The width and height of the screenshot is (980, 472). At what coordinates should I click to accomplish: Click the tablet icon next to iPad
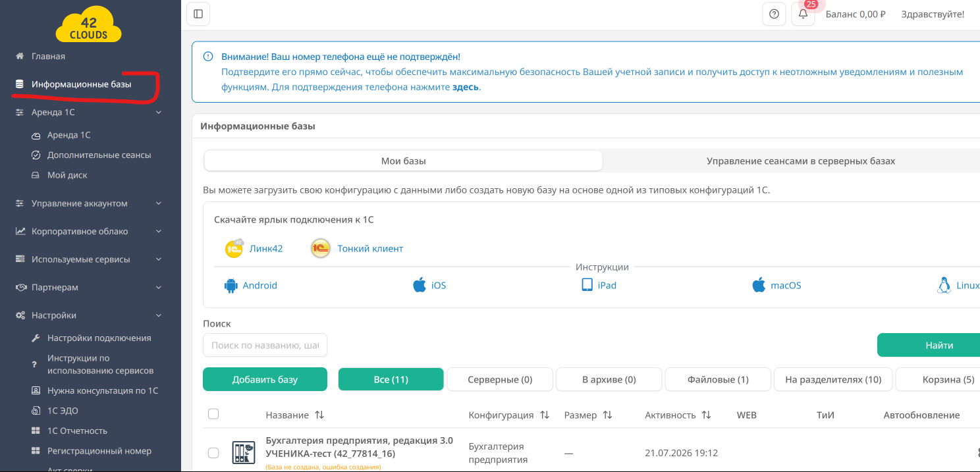tap(587, 285)
